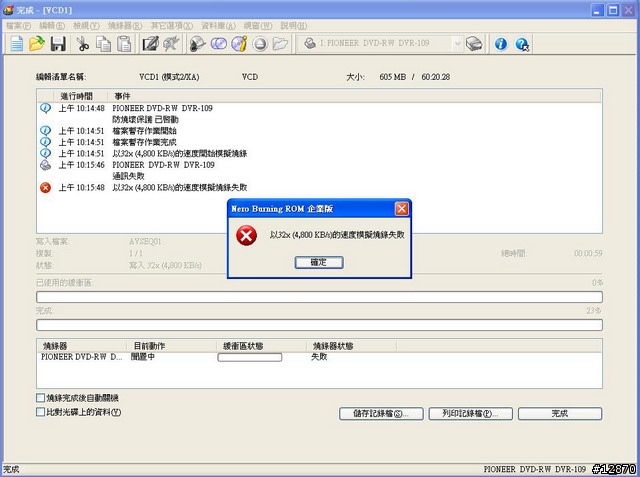Select log entry 檔案暫存作業開始

(x=144, y=131)
